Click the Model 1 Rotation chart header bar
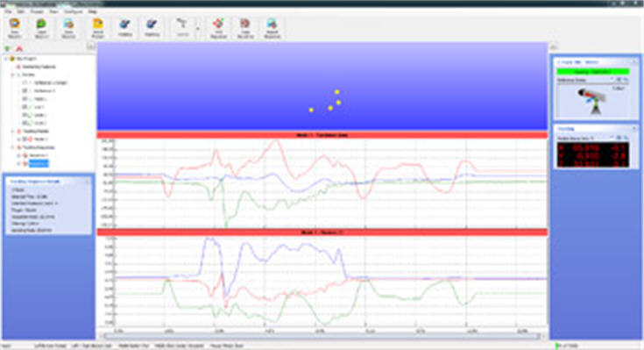Image resolution: width=644 pixels, height=350 pixels. [322, 232]
